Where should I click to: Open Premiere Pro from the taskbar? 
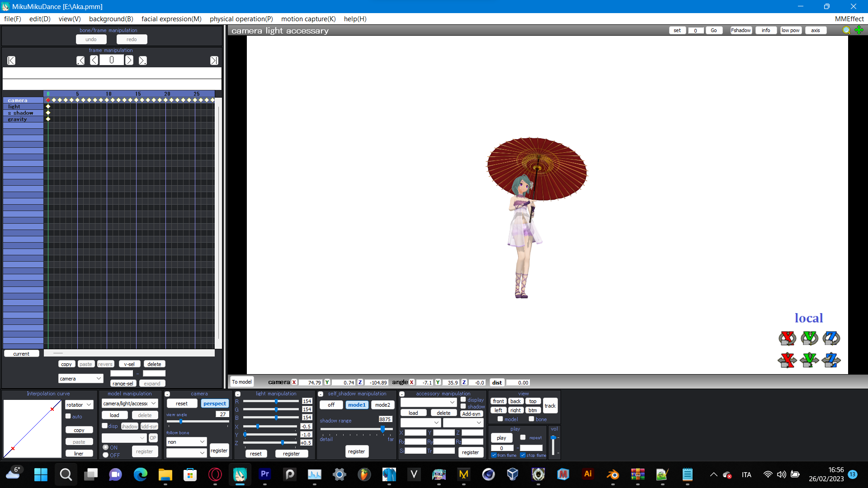coord(265,474)
